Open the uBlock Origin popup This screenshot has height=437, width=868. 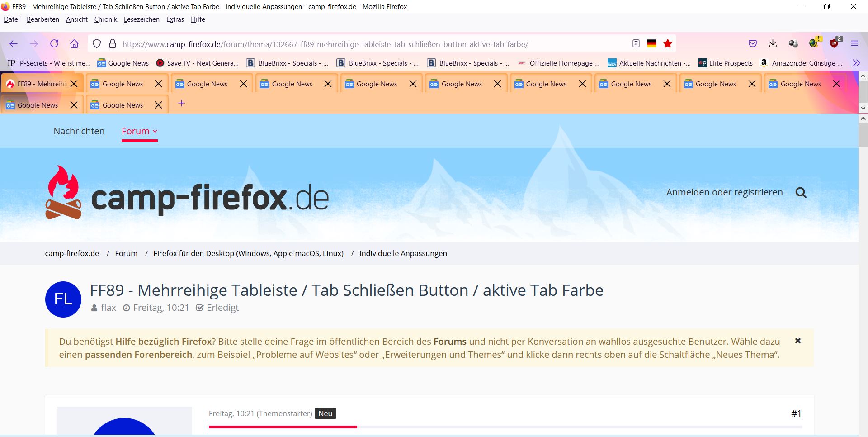[x=835, y=43]
